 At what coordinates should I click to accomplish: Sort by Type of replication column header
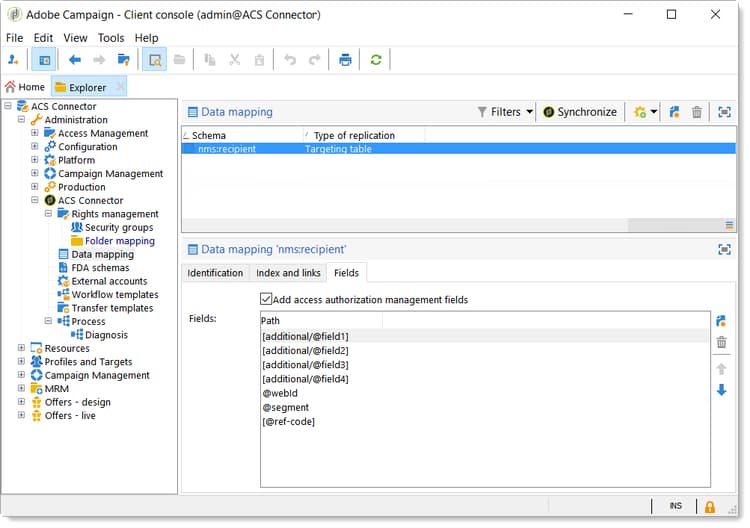[354, 135]
